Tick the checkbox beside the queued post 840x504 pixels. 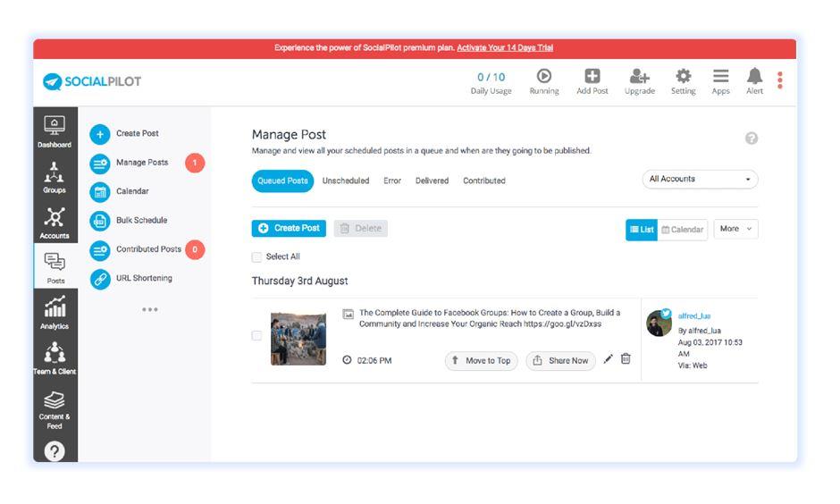pyautogui.click(x=256, y=336)
